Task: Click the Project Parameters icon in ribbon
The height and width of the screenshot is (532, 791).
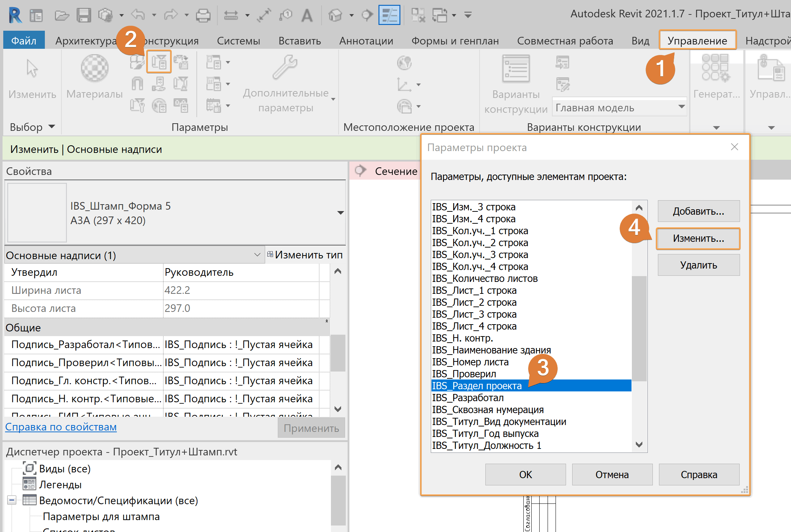Action: tap(159, 63)
